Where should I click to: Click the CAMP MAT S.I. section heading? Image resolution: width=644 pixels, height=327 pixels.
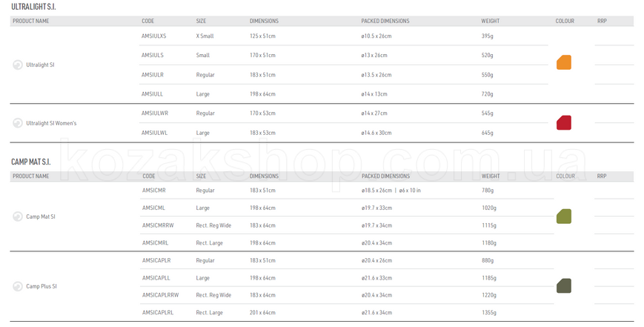[31, 162]
